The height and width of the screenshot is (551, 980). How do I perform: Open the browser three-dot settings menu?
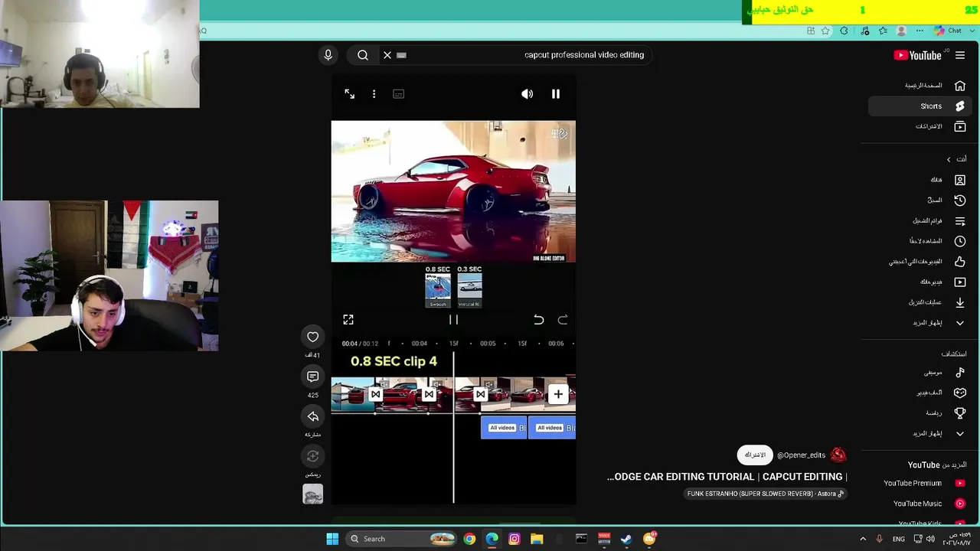click(x=920, y=31)
